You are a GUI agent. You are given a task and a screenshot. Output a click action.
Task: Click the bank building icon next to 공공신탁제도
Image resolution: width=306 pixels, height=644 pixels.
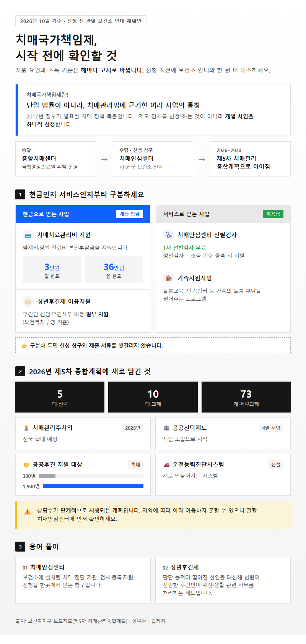[x=166, y=428]
